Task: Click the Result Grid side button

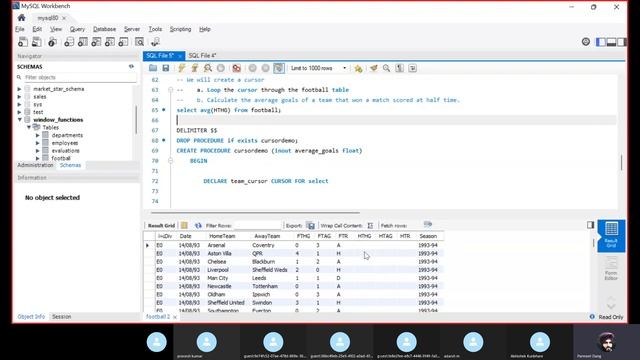Action: pos(611,236)
